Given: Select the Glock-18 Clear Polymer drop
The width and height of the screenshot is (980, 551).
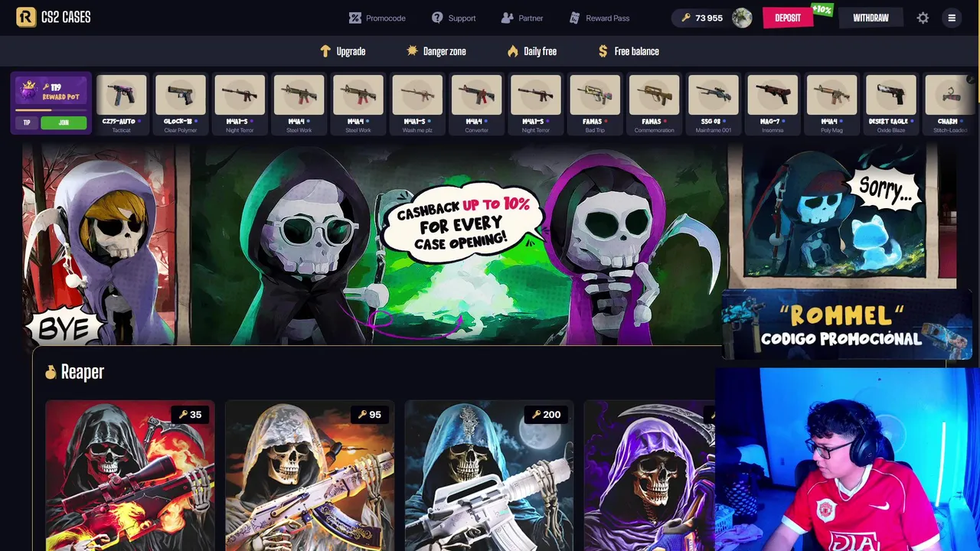Looking at the screenshot, I should [x=181, y=104].
